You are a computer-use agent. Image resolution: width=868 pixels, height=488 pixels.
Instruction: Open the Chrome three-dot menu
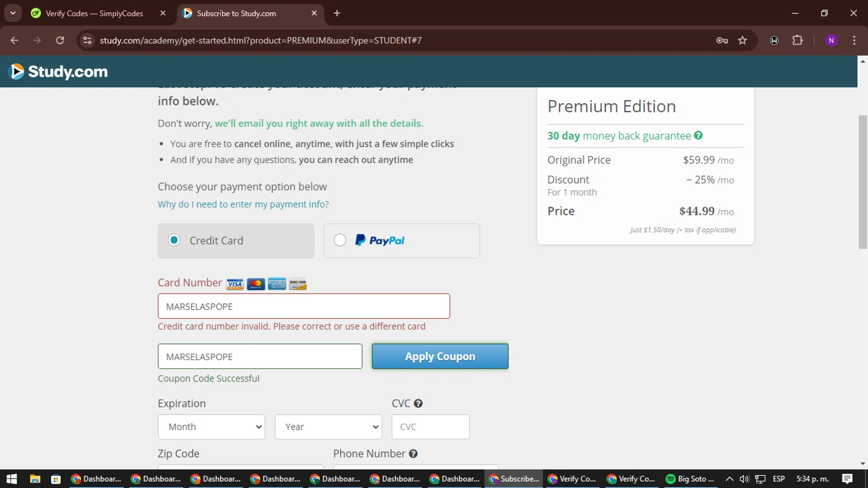(854, 41)
